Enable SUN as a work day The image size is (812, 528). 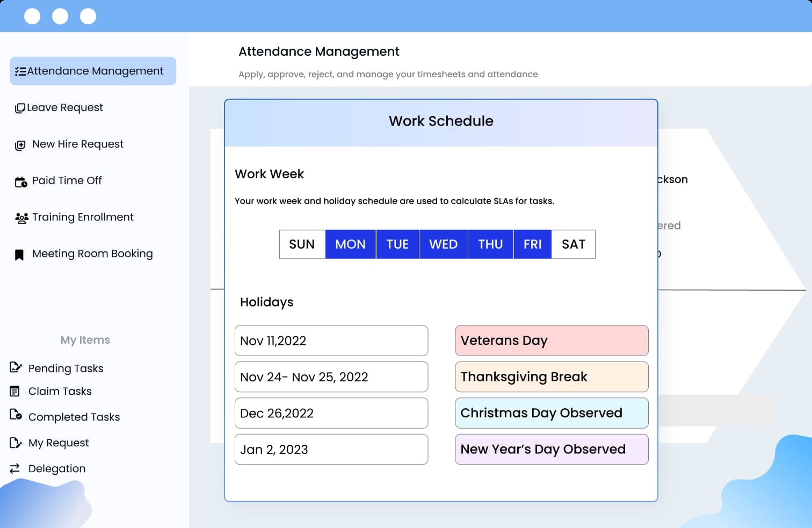tap(302, 244)
